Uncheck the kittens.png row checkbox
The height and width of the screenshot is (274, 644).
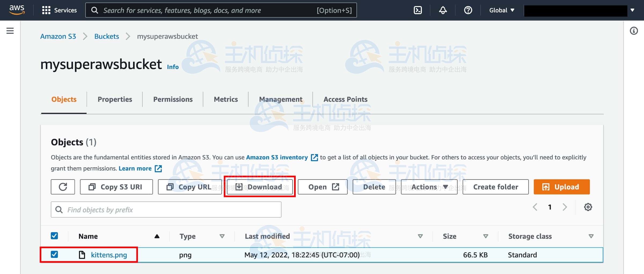pos(54,254)
